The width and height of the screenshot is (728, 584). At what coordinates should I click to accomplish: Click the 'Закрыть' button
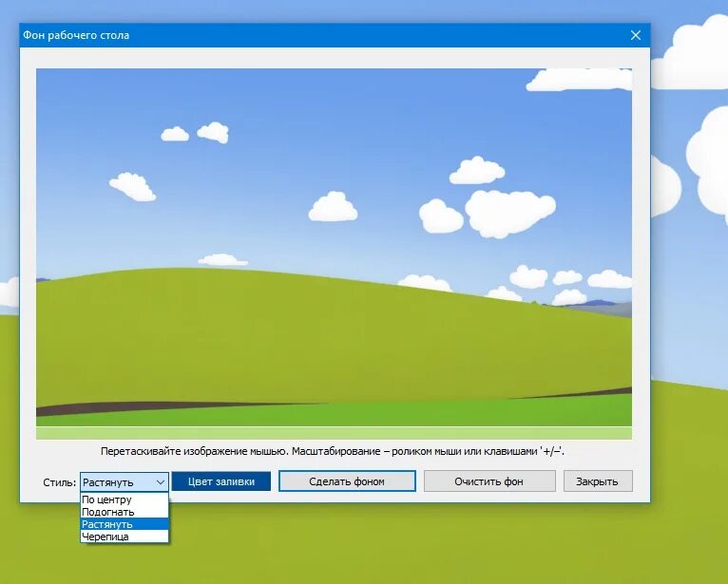(598, 481)
